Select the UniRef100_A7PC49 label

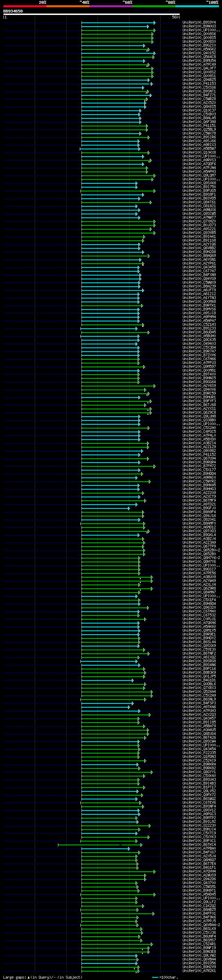(x=199, y=64)
